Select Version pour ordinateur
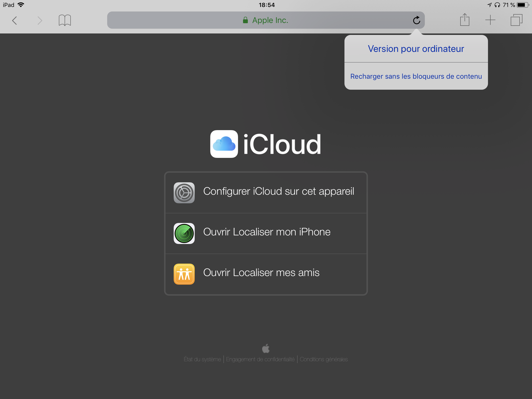Image resolution: width=532 pixels, height=399 pixels. 416,49
